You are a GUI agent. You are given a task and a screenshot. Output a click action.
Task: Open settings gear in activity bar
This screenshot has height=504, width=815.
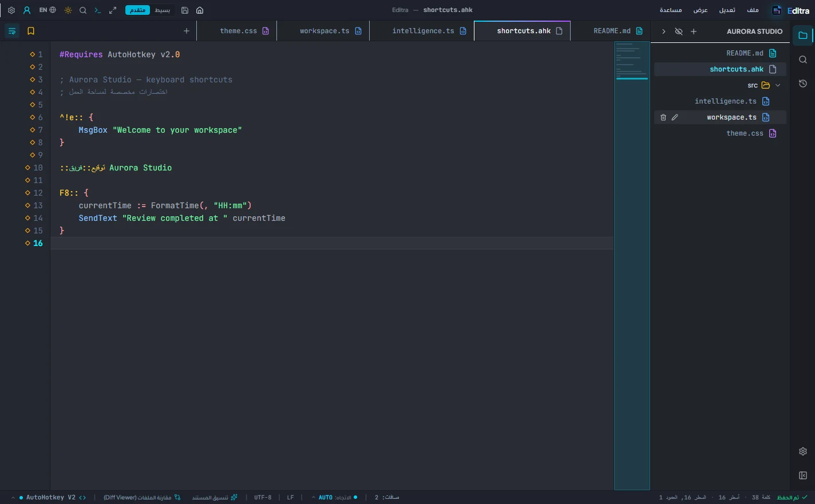(x=803, y=451)
